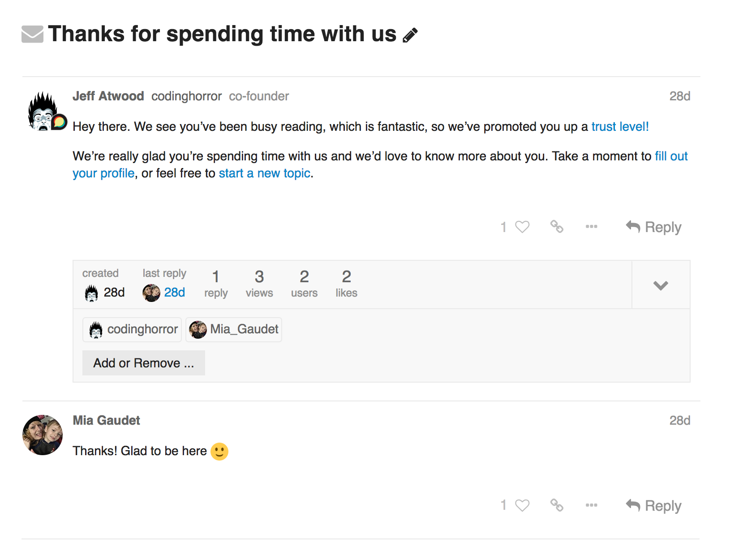Click the envelope message icon beside title
The image size is (730, 560).
coord(32,34)
